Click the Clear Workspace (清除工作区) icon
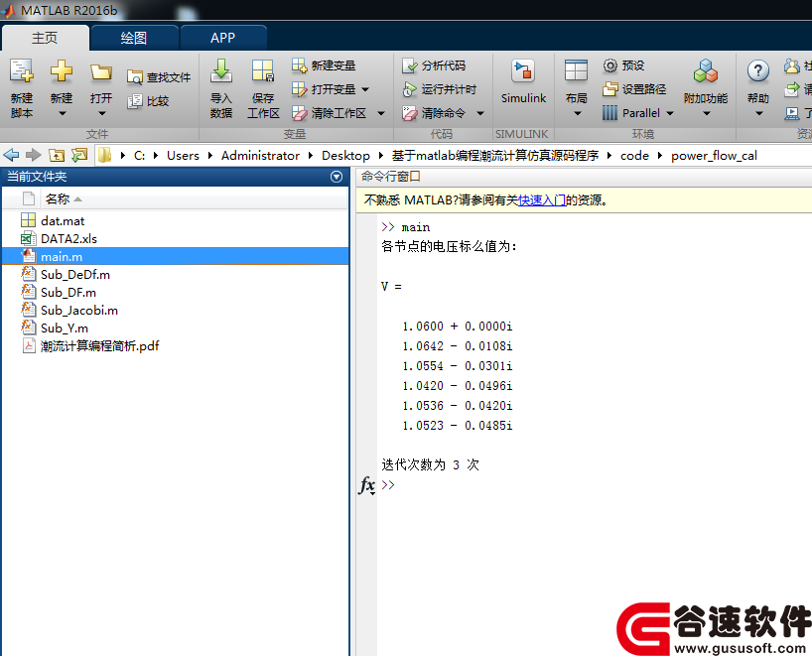 [x=300, y=113]
